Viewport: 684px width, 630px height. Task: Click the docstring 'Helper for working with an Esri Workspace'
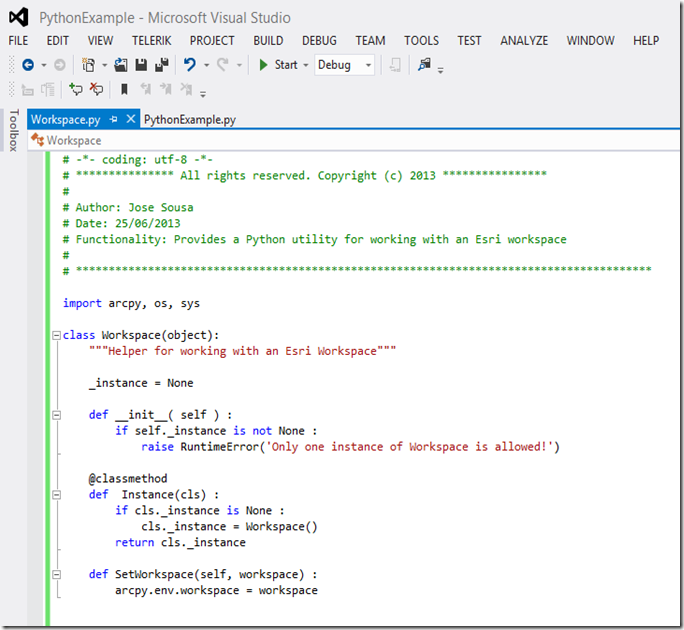click(x=242, y=351)
